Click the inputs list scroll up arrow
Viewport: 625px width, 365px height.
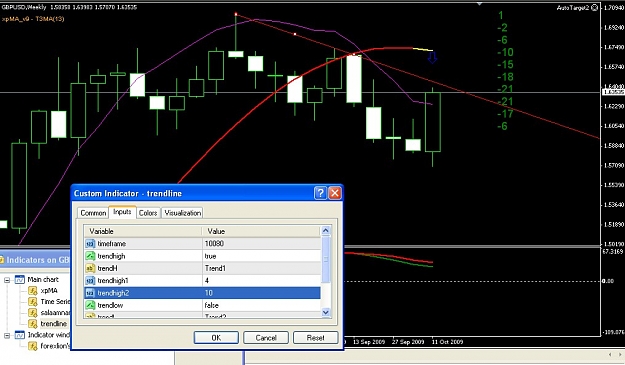coord(326,231)
